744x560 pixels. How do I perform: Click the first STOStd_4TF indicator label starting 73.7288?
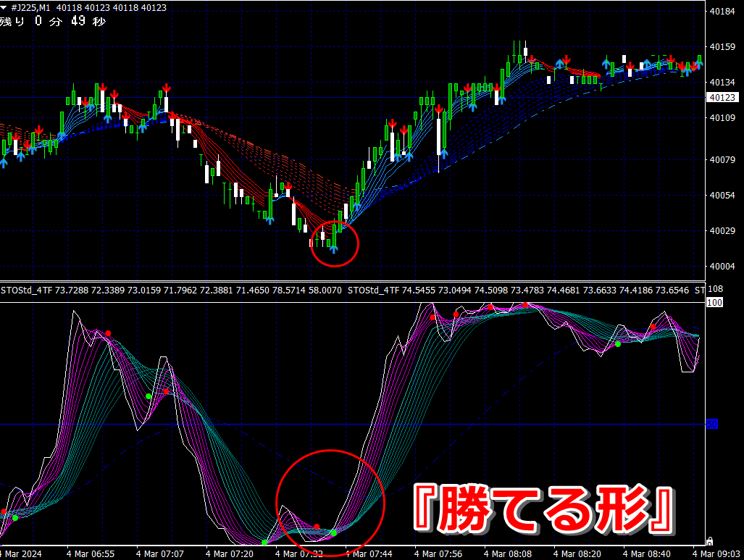click(x=171, y=290)
